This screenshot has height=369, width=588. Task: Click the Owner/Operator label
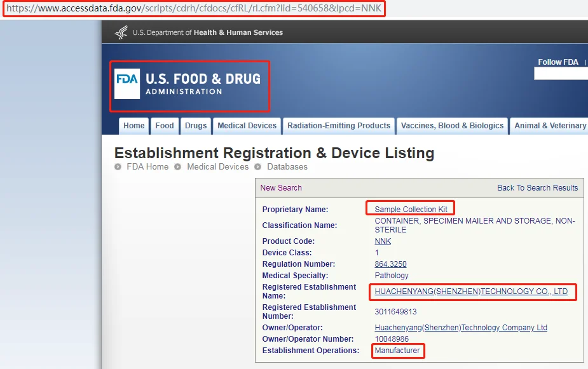[292, 328]
